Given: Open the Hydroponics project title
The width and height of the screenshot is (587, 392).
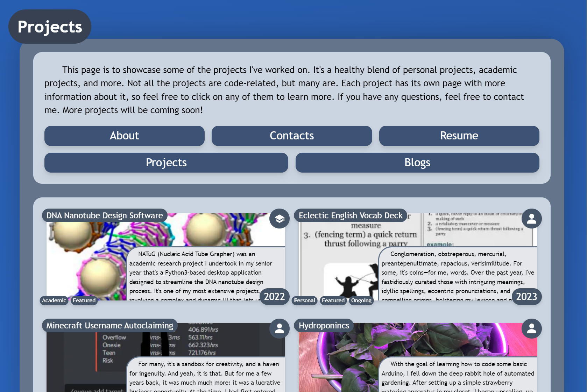Looking at the screenshot, I should coord(324,326).
